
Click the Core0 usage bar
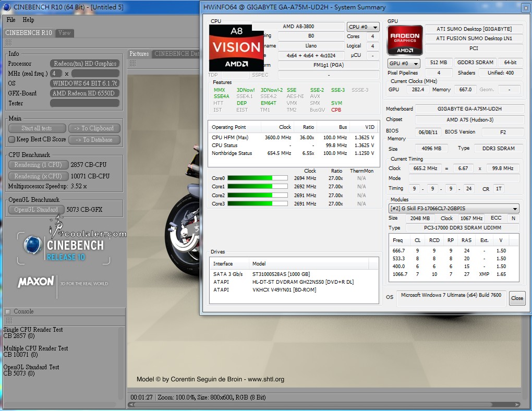[x=258, y=178]
